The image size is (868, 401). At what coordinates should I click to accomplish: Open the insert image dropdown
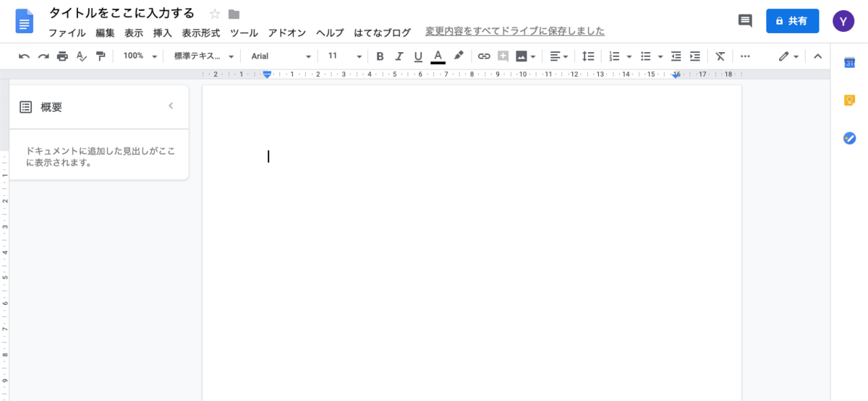tap(527, 56)
